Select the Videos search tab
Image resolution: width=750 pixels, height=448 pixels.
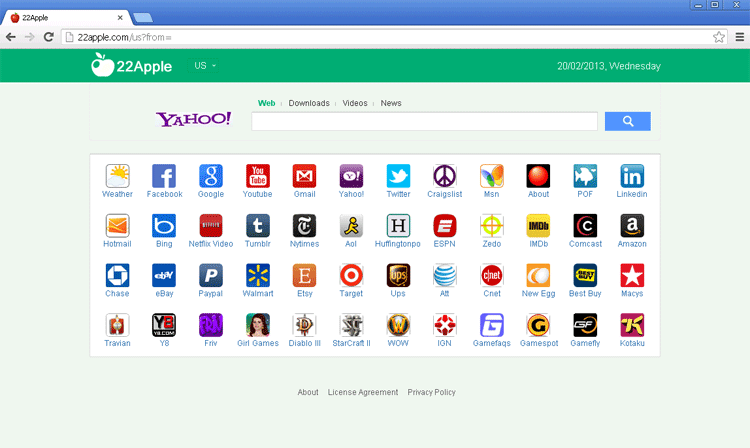pos(355,103)
